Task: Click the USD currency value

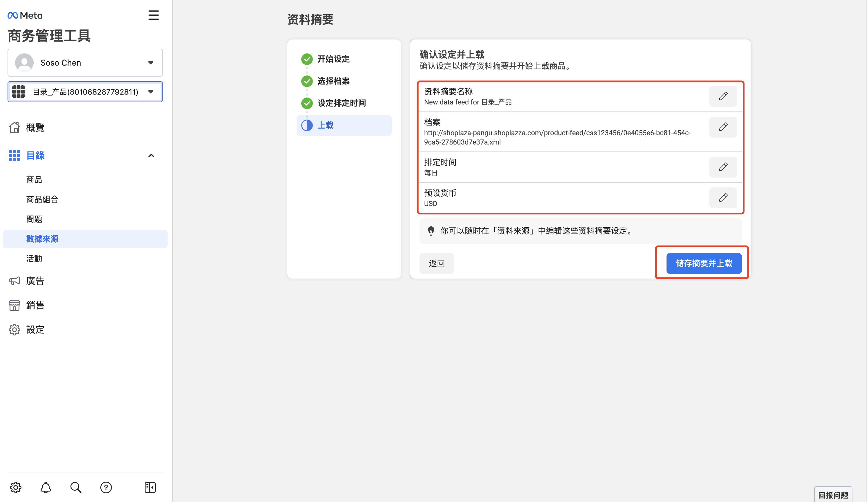Action: pos(431,203)
